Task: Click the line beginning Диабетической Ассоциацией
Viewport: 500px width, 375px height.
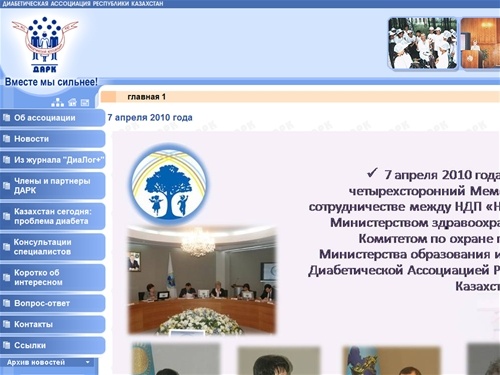Action: [x=404, y=270]
